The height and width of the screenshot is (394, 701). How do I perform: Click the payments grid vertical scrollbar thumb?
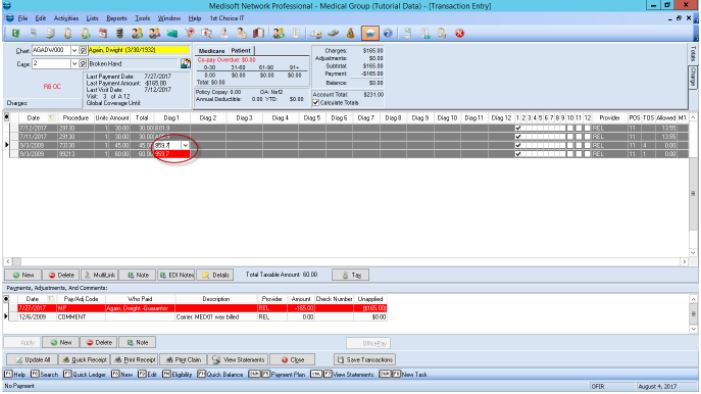click(693, 314)
